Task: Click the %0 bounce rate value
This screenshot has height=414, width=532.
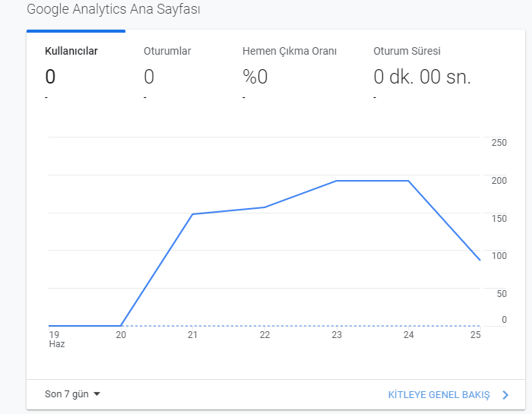Action: pos(255,77)
